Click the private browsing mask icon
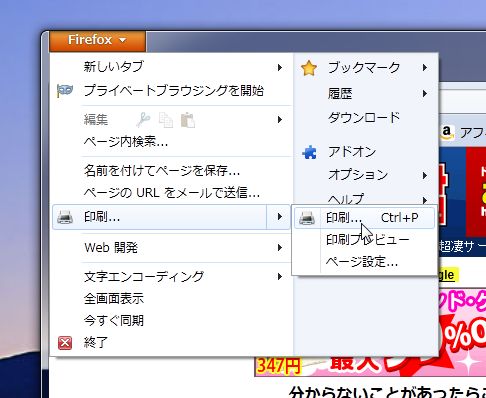This screenshot has height=398, width=486. (x=65, y=90)
